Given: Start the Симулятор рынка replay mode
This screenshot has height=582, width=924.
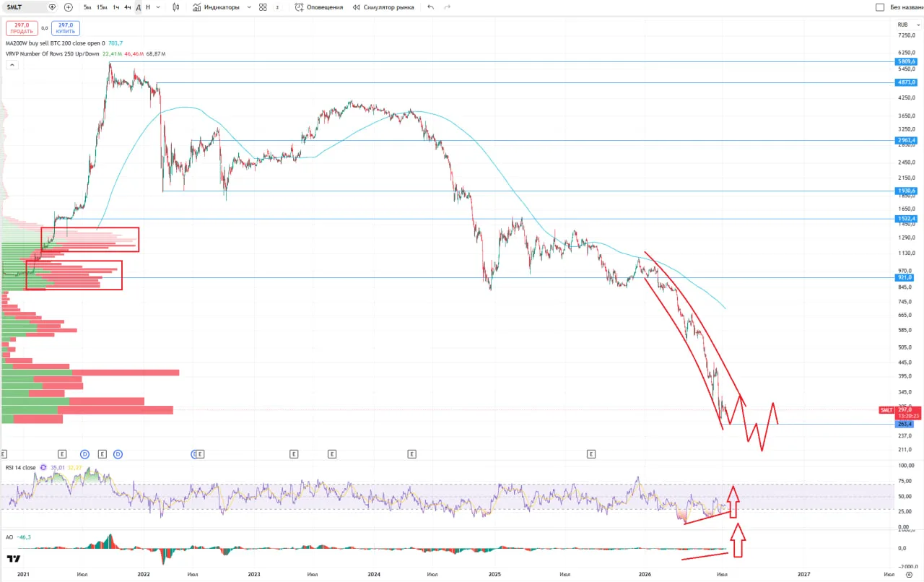Looking at the screenshot, I should click(x=383, y=7).
